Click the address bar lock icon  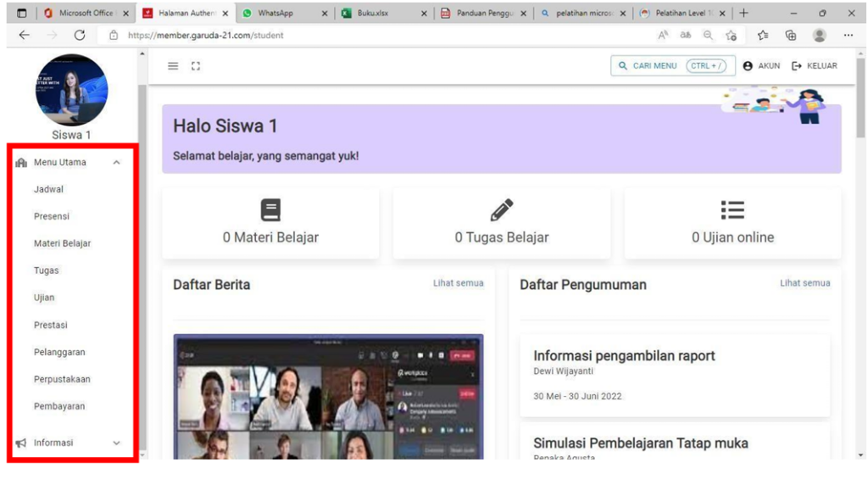coord(114,35)
